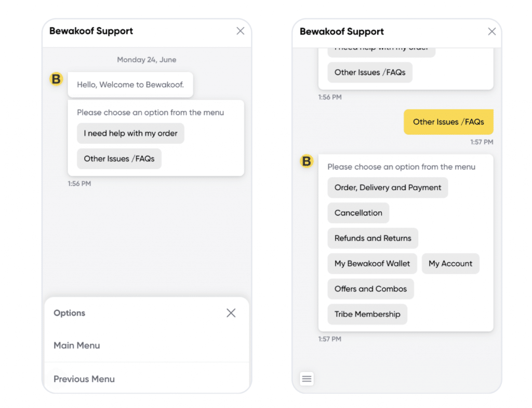This screenshot has height=408, width=532.
Task: Select 'Refunds and Returns' option
Action: (x=373, y=238)
